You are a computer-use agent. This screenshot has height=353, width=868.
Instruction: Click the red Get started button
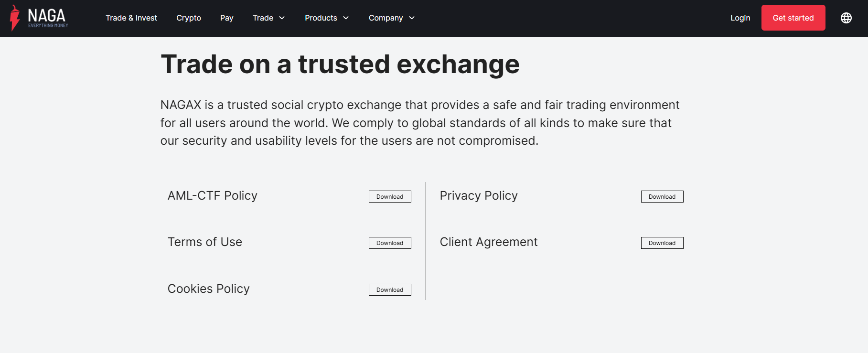[793, 18]
